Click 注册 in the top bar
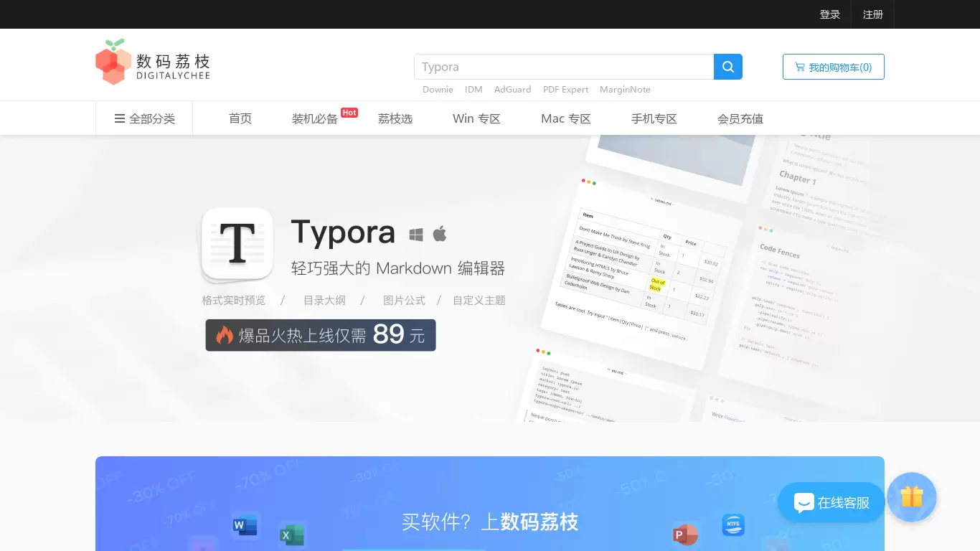980x551 pixels. pos(873,14)
